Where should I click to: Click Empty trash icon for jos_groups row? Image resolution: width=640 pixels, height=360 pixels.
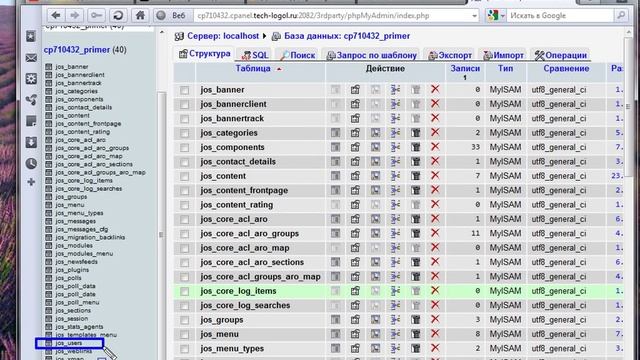(x=416, y=320)
